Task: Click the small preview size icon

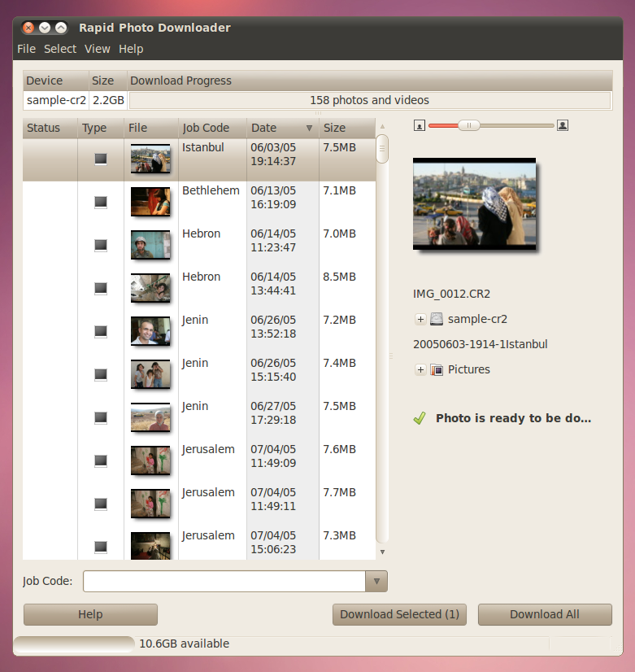Action: point(420,125)
